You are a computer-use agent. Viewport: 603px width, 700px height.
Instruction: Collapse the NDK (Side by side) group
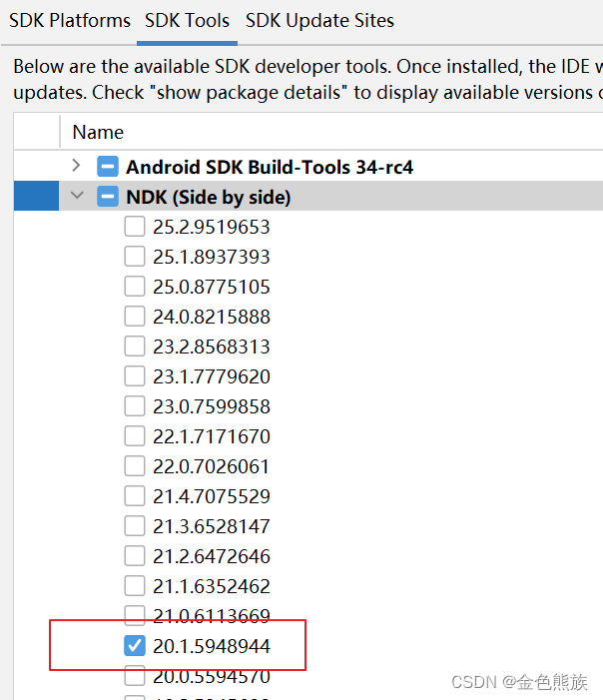point(77,196)
